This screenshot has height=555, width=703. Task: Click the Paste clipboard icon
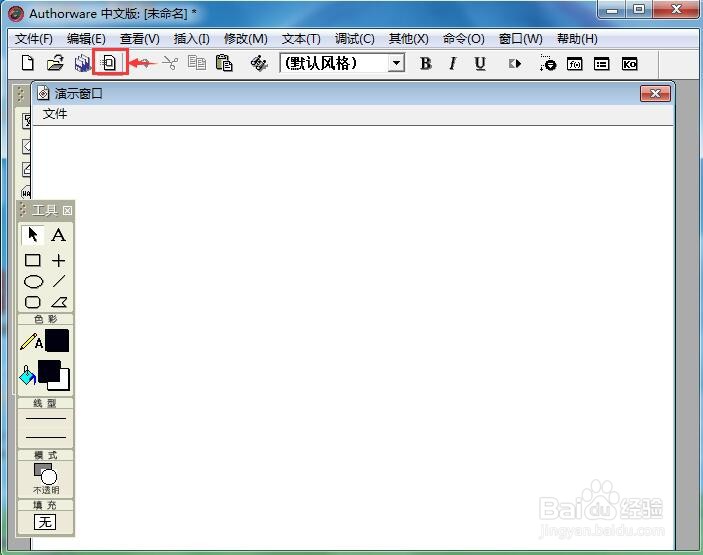[x=224, y=63]
